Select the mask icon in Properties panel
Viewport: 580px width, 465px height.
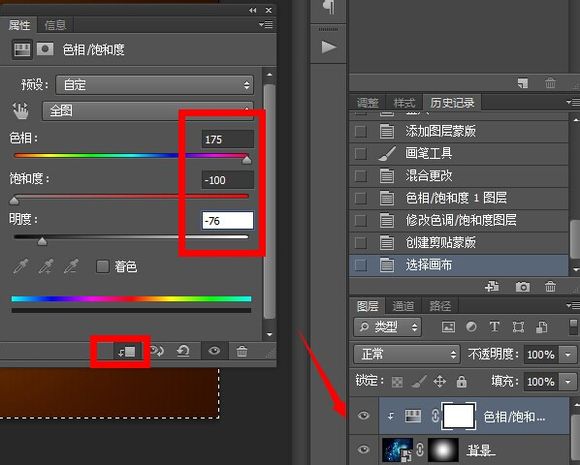tap(45, 49)
